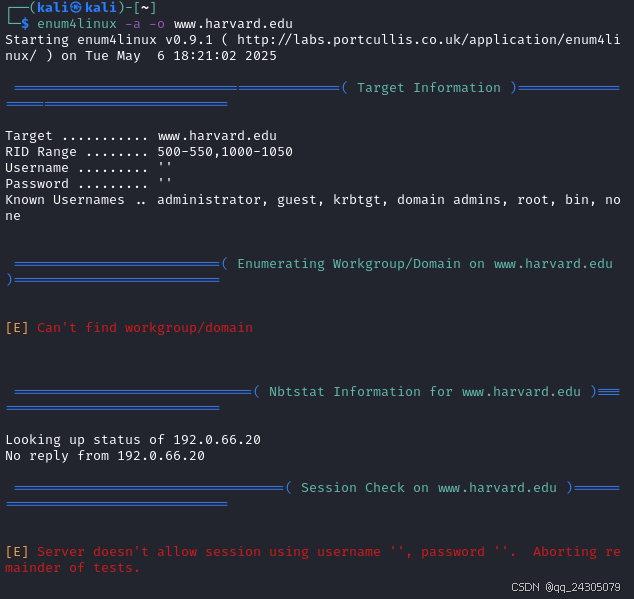The image size is (634, 599).
Task: Click the 'Enumerating Workgroup/Domain on' header text
Action: [x=361, y=264]
